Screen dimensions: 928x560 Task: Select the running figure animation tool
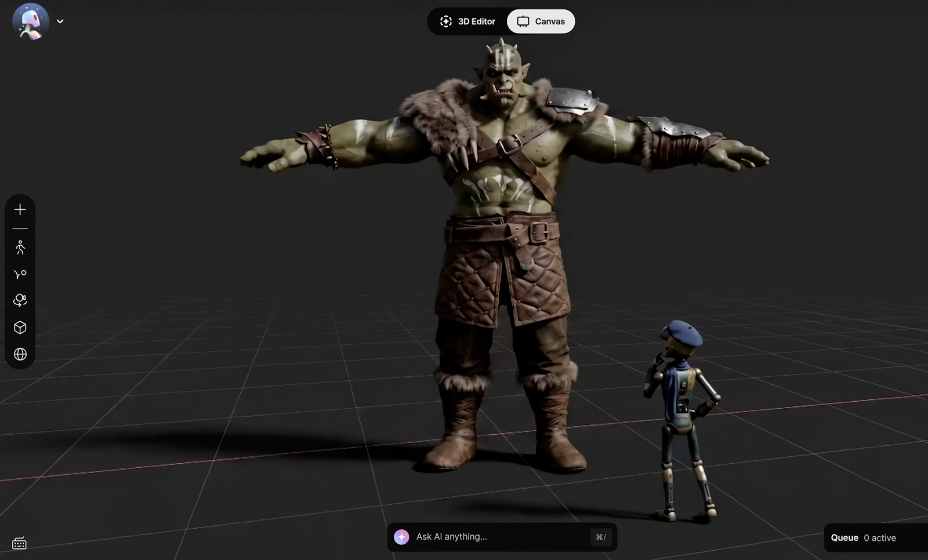tap(20, 248)
